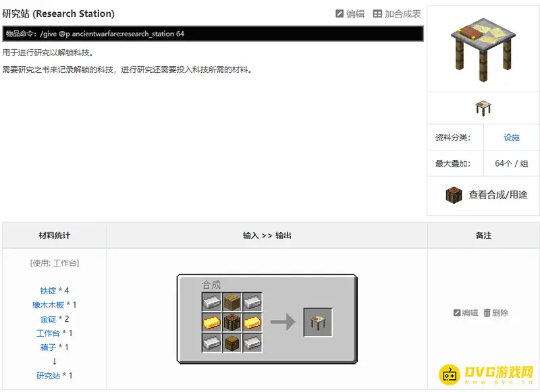This screenshot has height=392, width=540.
Task: Select the item command black text box
Action: pos(213,34)
